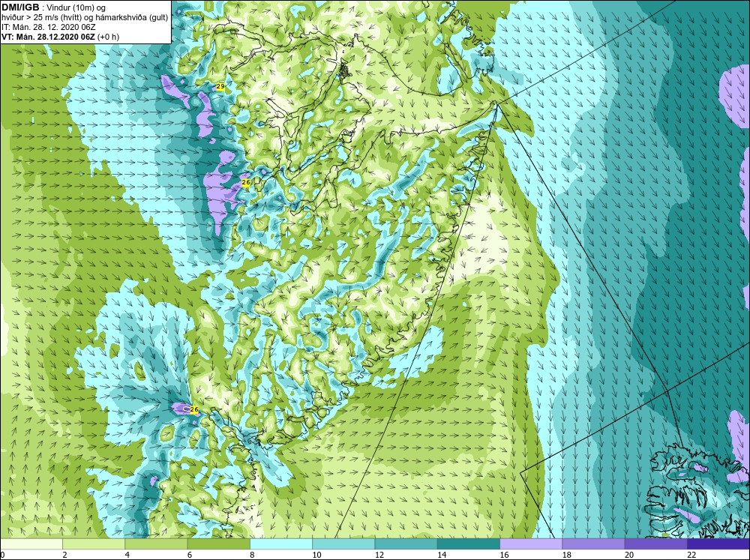Click the "8" tick label under the color scale

click(252, 555)
